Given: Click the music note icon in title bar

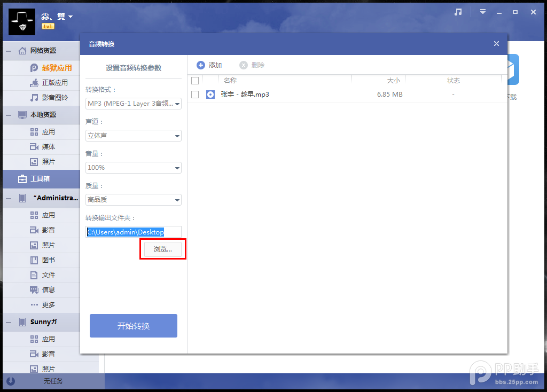Looking at the screenshot, I should click(458, 12).
